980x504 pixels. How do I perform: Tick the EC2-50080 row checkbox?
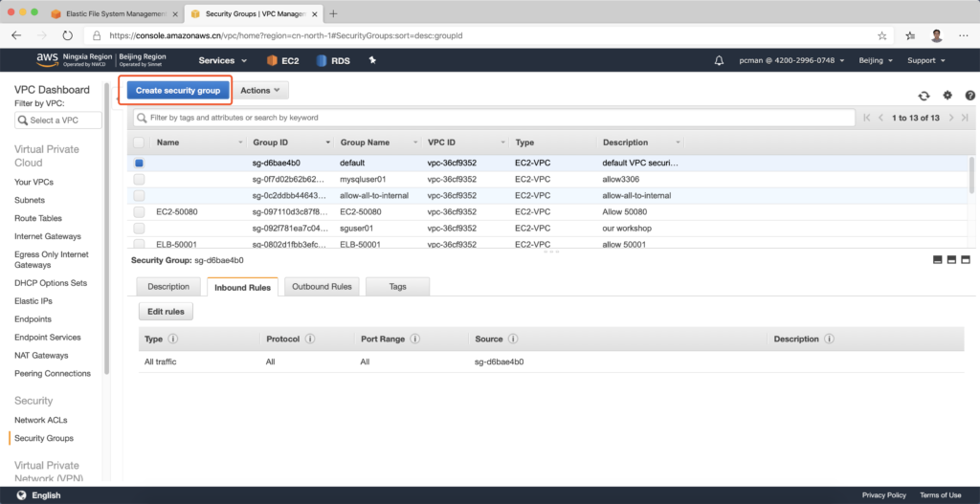pos(140,211)
